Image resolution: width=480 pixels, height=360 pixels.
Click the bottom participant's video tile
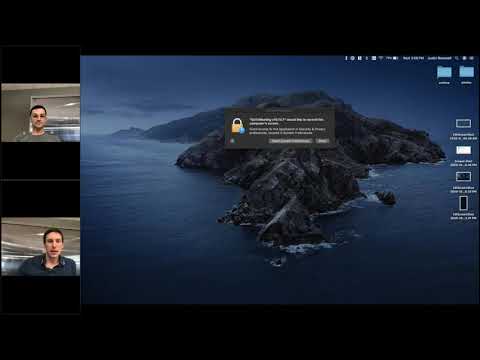(41, 247)
